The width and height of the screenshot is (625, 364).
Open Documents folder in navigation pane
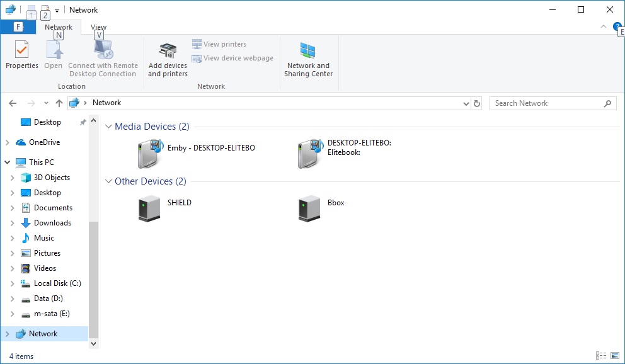[x=53, y=208]
